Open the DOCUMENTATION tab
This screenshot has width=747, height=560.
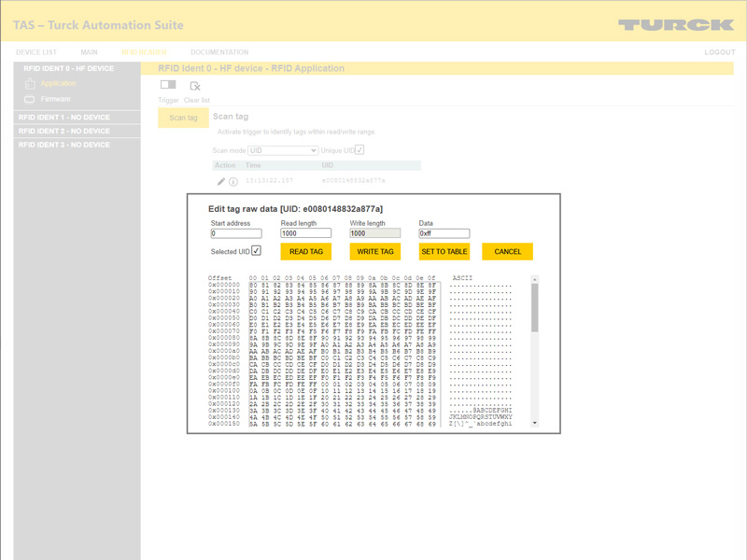(219, 52)
